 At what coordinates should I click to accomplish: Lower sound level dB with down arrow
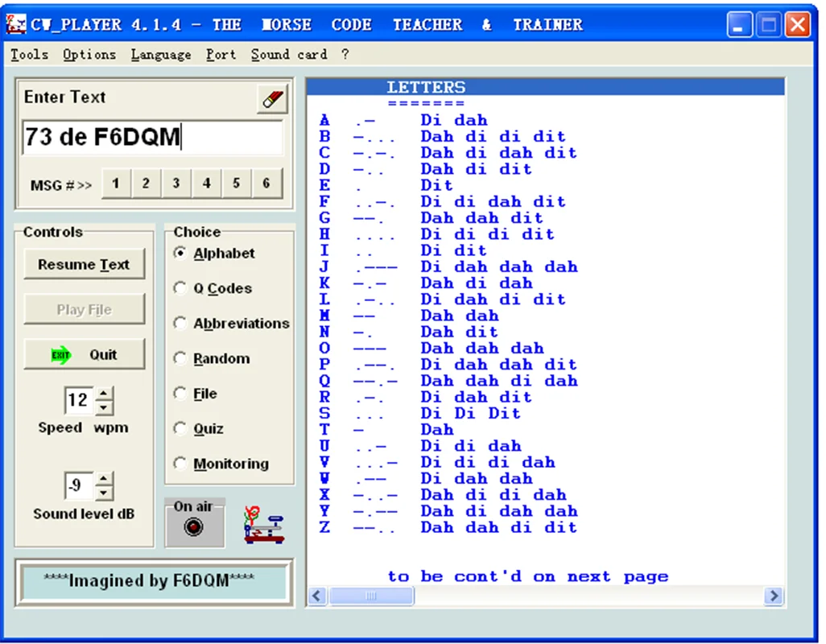pyautogui.click(x=104, y=493)
